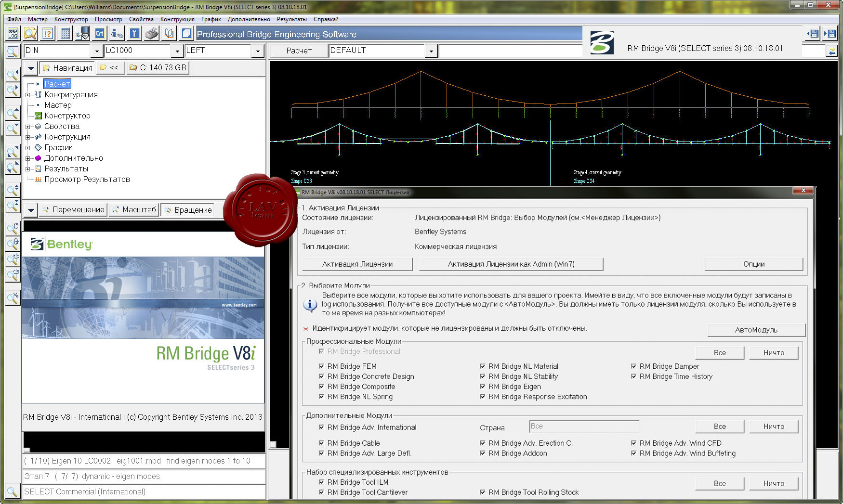Open the book manual toolbar icon
This screenshot has height=504, width=843.
pyautogui.click(x=169, y=33)
